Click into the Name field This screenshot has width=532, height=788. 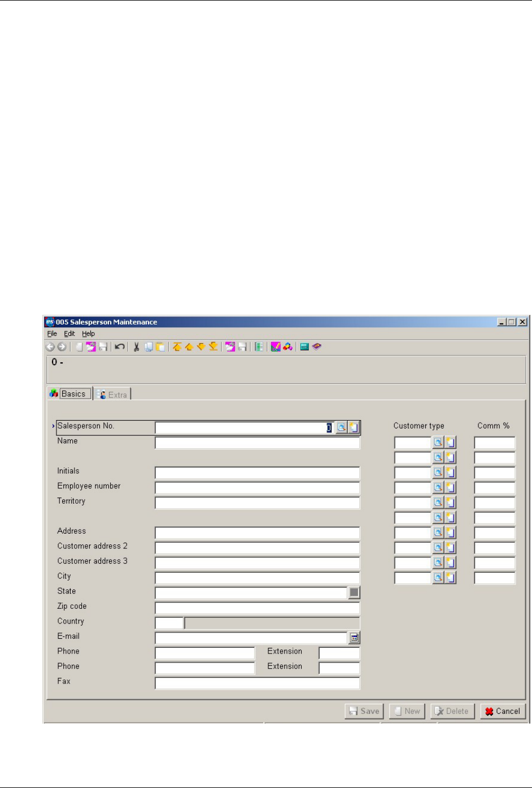point(258,443)
